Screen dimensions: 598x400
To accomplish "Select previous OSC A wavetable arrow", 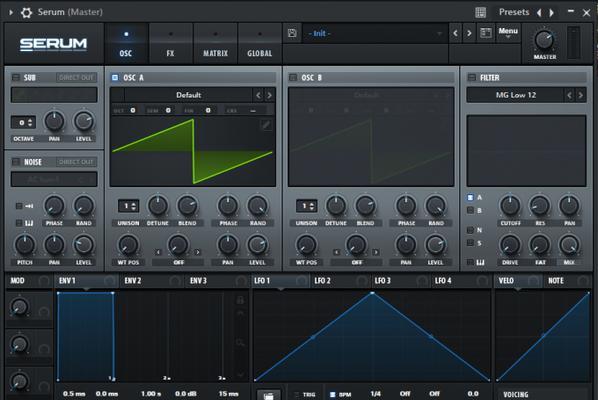I will (x=259, y=95).
